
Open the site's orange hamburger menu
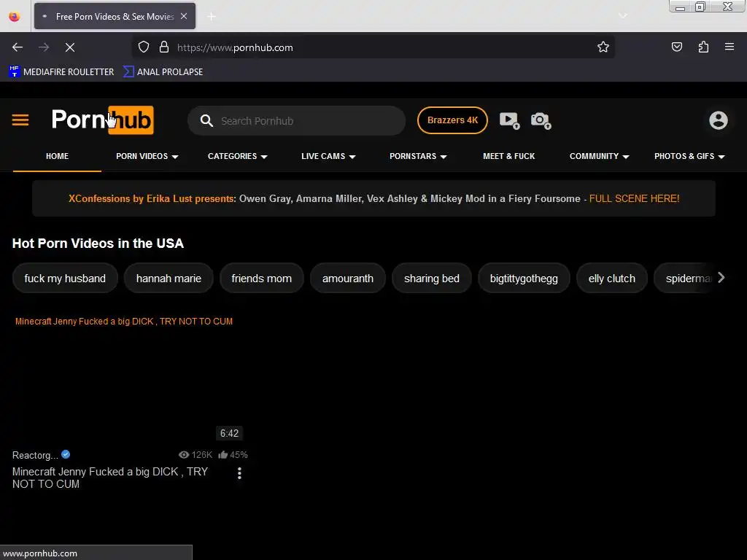(x=20, y=120)
